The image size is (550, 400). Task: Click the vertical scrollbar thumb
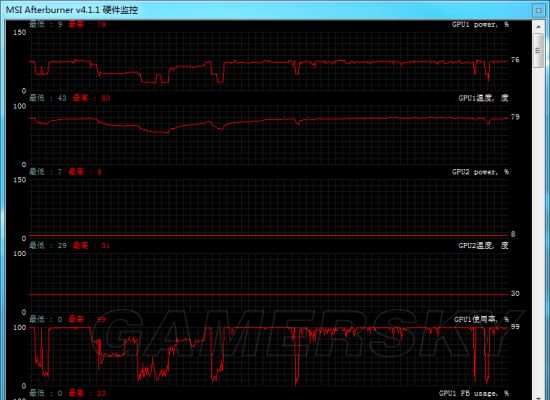coord(538,50)
